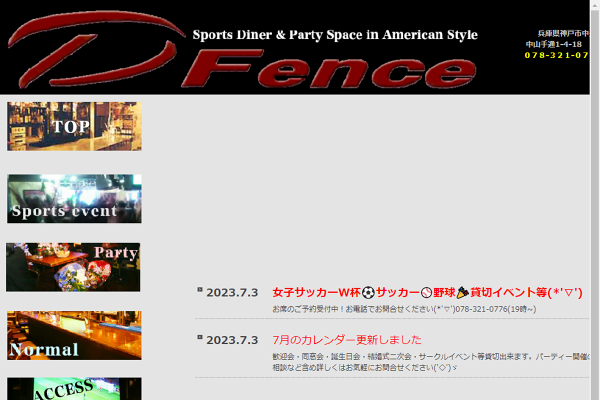Click the phone number 078-321-07 in header
This screenshot has height=400, width=600.
pyautogui.click(x=557, y=55)
